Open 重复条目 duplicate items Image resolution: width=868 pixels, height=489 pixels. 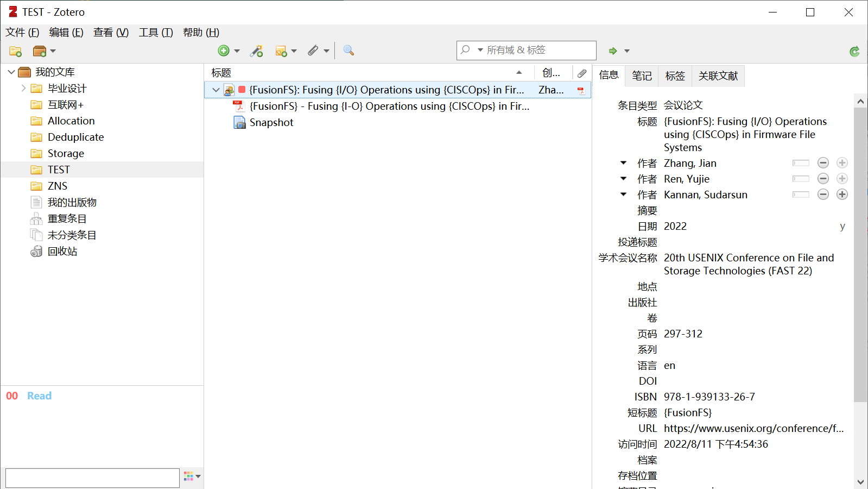[x=67, y=218]
